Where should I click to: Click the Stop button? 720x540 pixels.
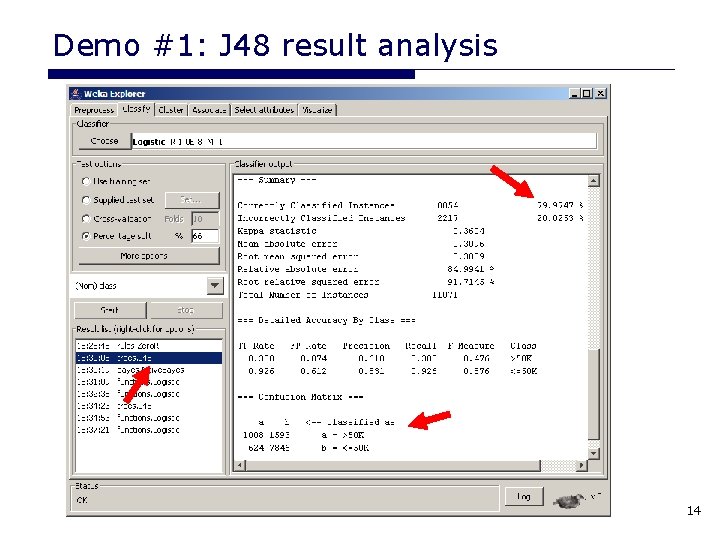pos(186,310)
